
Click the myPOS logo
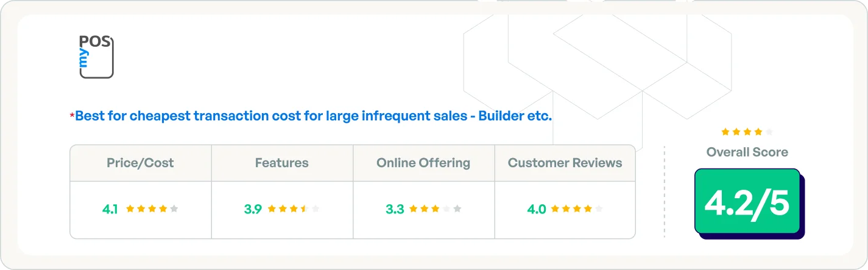coord(96,57)
